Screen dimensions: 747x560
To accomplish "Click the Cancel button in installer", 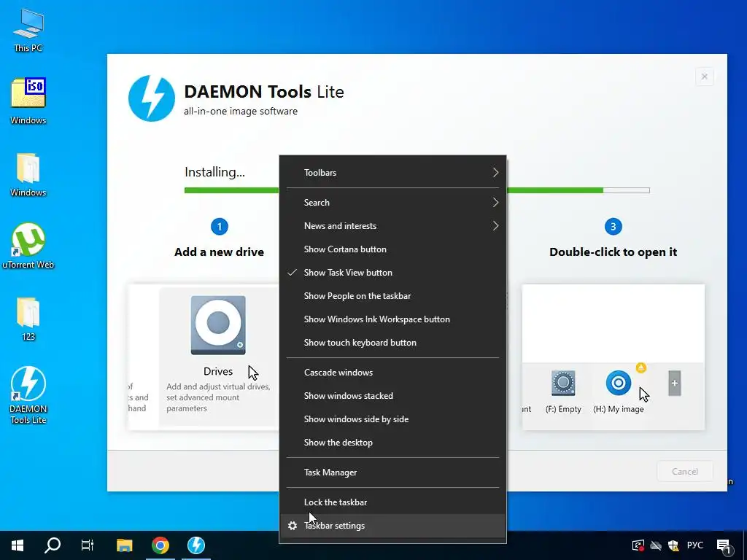I will 684,472.
